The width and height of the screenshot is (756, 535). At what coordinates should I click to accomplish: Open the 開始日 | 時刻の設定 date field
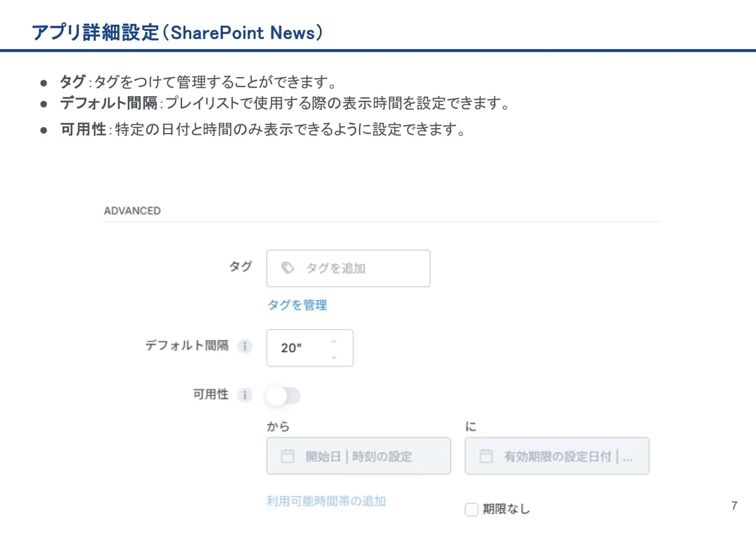pos(358,456)
